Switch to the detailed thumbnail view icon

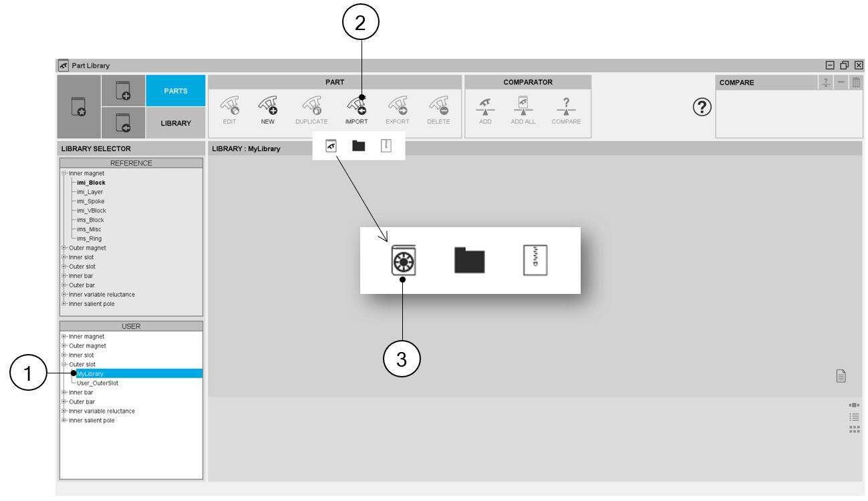tap(854, 405)
